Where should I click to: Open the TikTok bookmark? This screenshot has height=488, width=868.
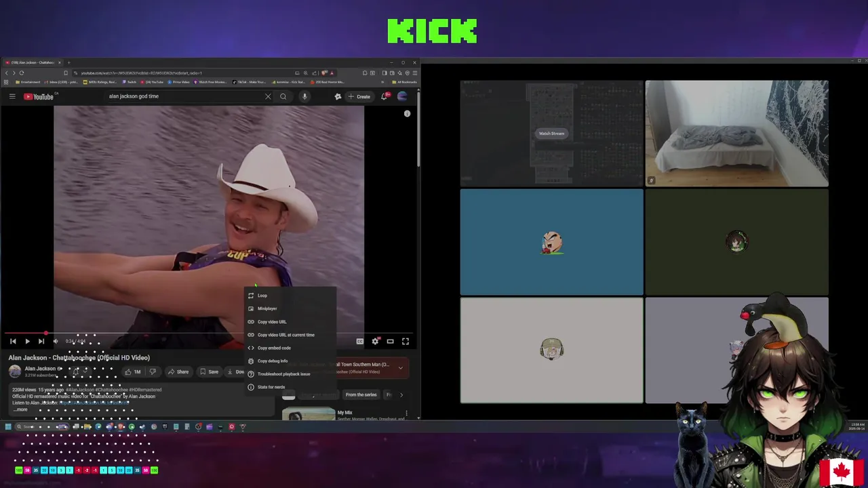[248, 82]
